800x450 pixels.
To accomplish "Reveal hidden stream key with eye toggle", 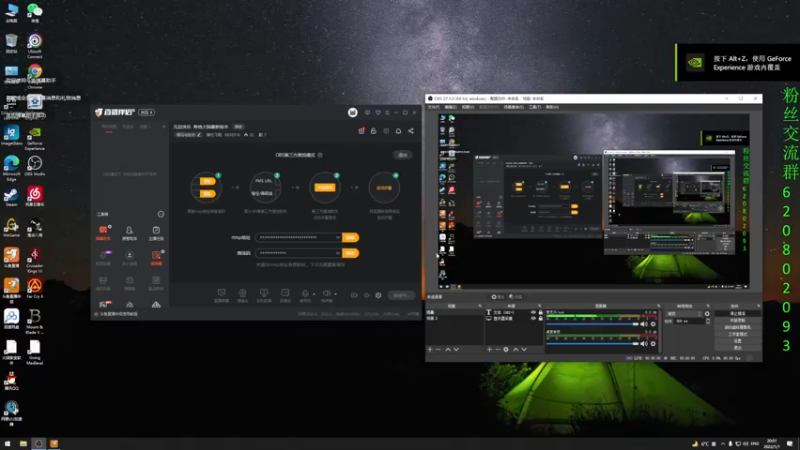I will pyautogui.click(x=337, y=253).
